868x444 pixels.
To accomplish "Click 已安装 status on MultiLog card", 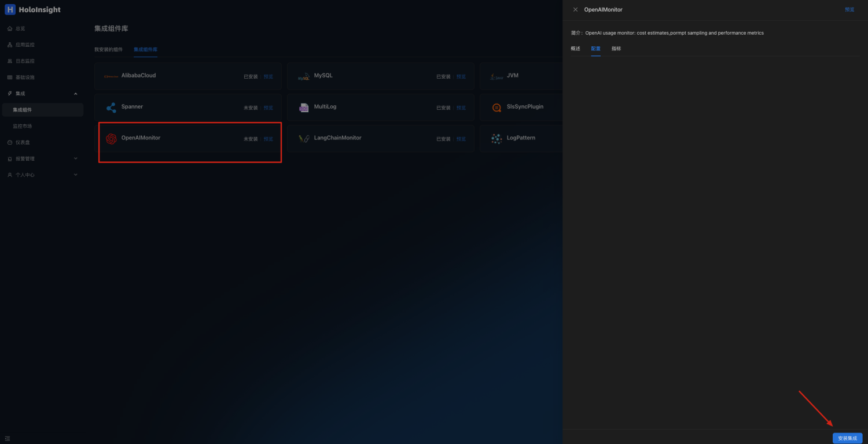I will point(443,108).
